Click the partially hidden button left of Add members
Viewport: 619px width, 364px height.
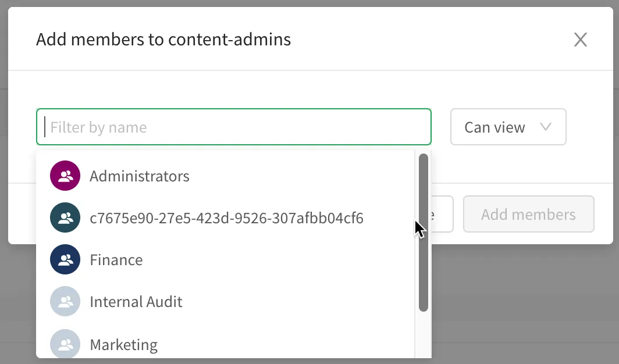(442, 214)
